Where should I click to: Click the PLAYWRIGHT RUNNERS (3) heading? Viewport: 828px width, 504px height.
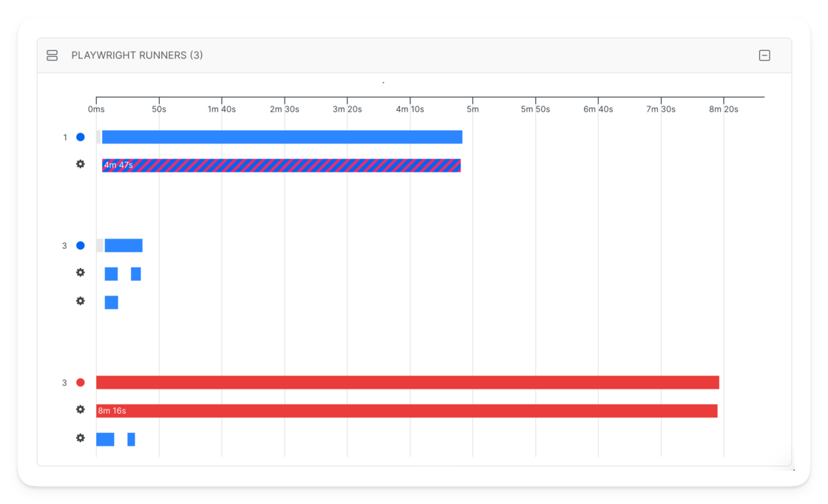click(x=137, y=55)
